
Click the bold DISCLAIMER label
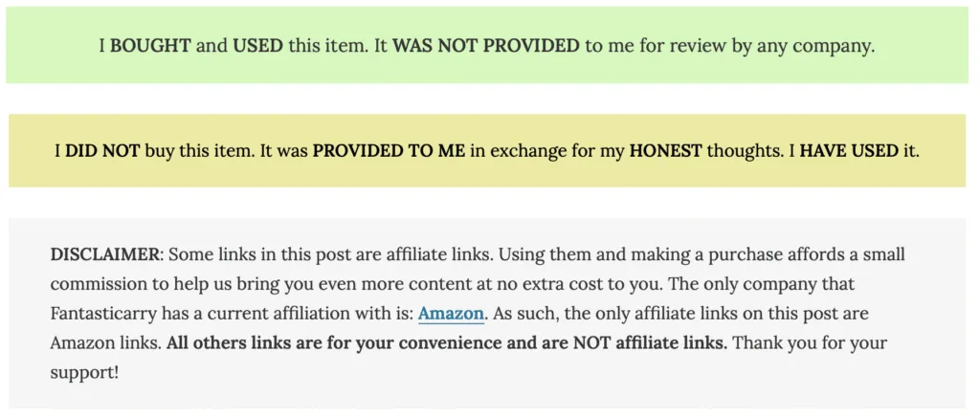[x=105, y=254]
